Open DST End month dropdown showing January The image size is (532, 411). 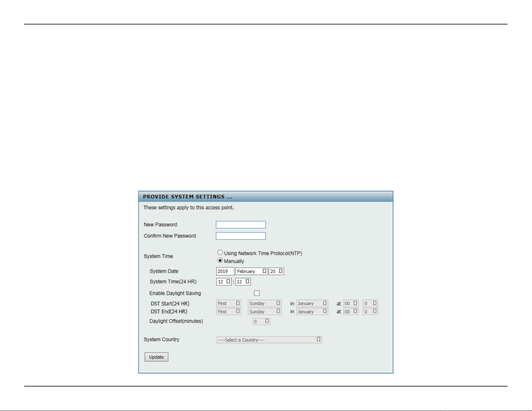[x=312, y=312]
